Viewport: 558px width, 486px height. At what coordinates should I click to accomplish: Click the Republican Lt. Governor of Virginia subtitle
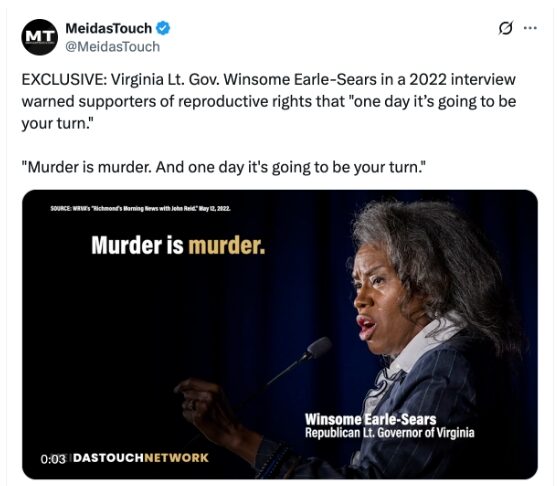pos(390,433)
